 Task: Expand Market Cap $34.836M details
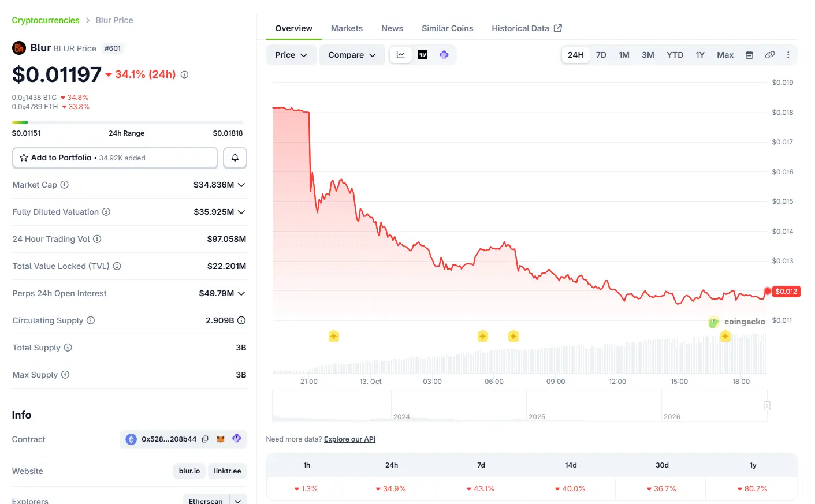coord(241,185)
